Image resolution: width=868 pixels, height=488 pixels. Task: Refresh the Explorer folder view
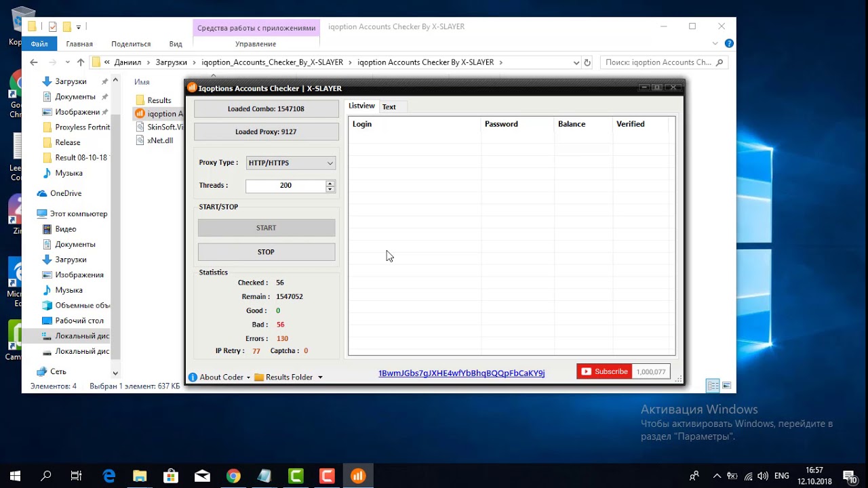587,62
